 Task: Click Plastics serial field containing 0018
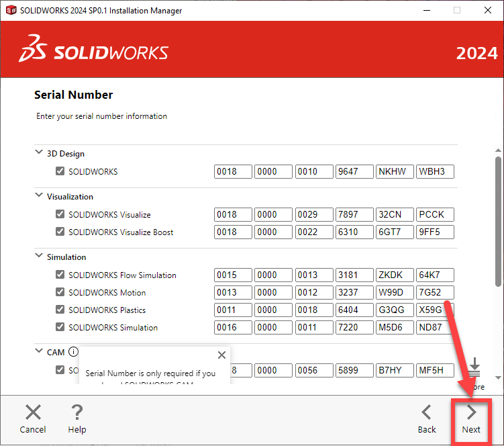[x=314, y=310]
